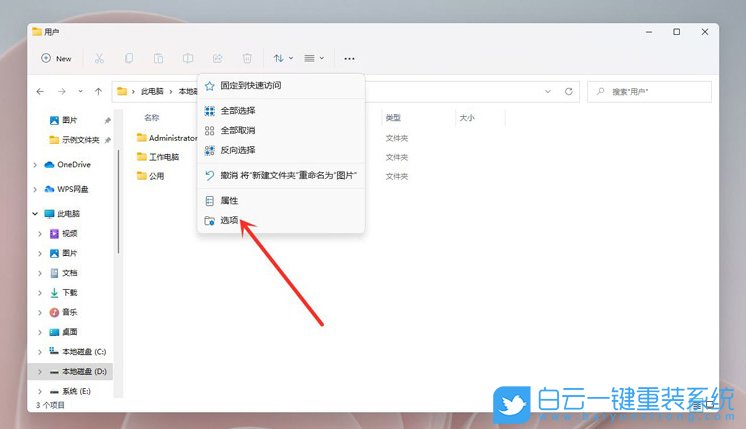Click the Paste icon in toolbar
Image resolution: width=746 pixels, height=429 pixels.
point(158,58)
